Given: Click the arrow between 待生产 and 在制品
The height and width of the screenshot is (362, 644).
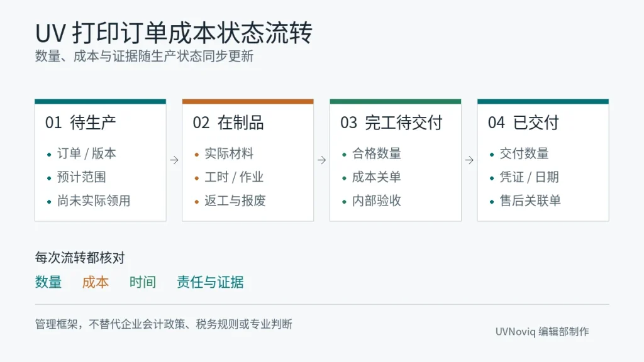Looking at the screenshot, I should [174, 160].
